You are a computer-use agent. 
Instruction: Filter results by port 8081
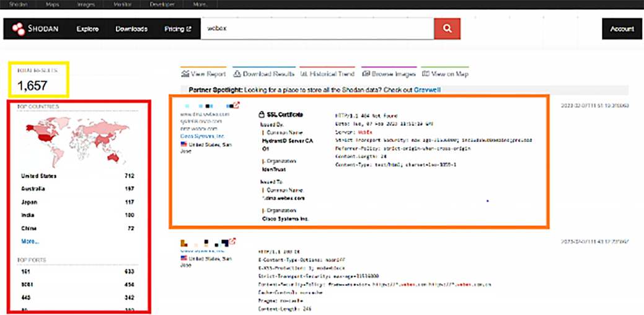click(x=27, y=285)
